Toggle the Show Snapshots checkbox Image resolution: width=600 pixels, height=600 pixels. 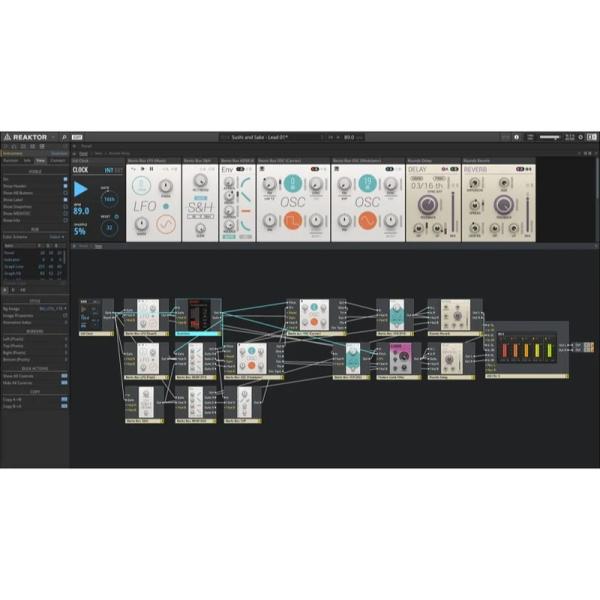coord(66,206)
